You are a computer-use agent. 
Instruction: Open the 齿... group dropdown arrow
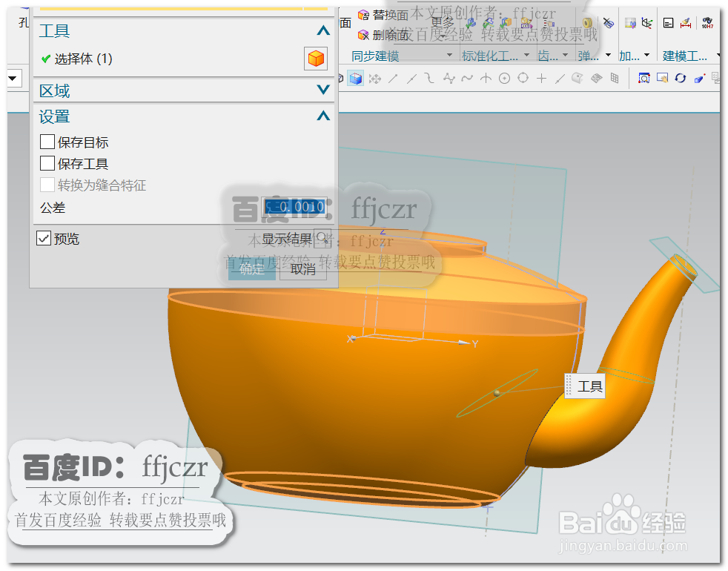point(565,56)
